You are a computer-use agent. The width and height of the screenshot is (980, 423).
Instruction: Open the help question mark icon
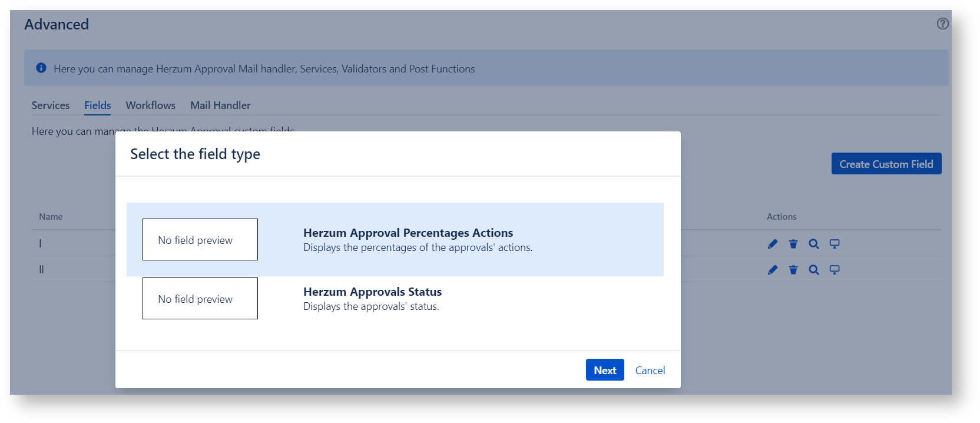(942, 24)
